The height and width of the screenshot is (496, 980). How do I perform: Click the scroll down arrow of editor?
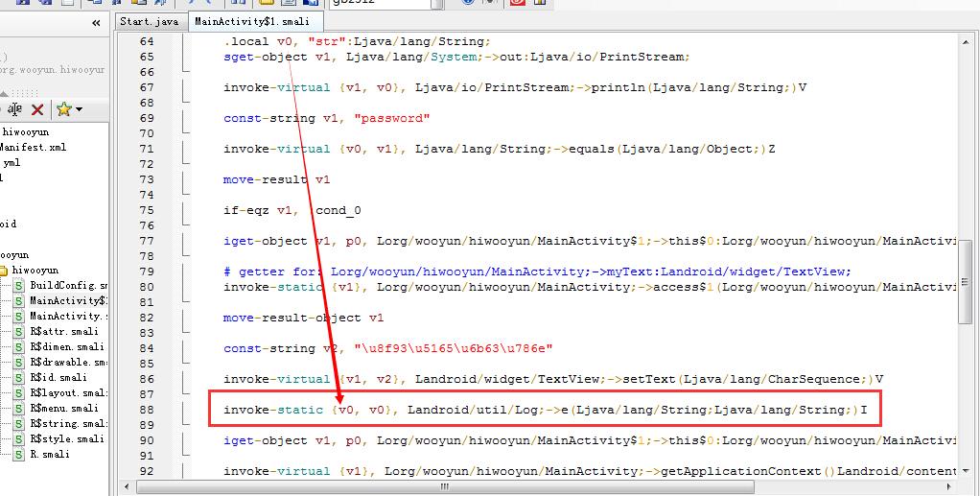coord(966,473)
